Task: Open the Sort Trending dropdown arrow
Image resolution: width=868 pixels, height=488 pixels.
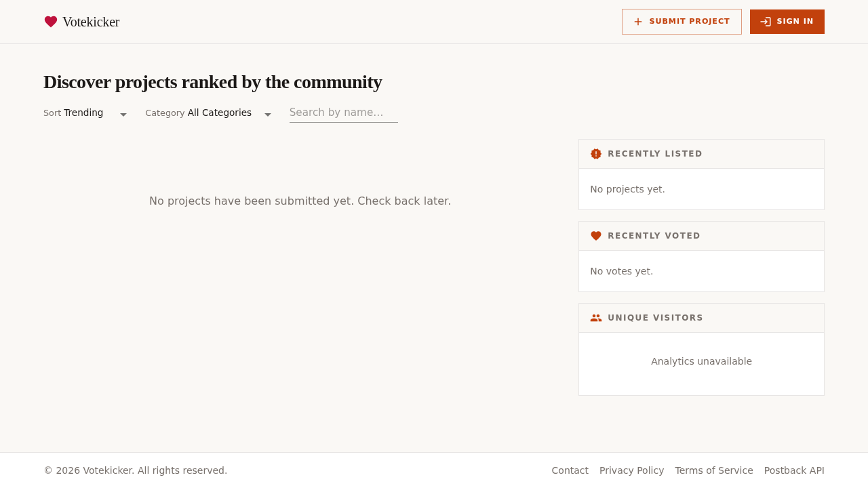Action: (123, 115)
